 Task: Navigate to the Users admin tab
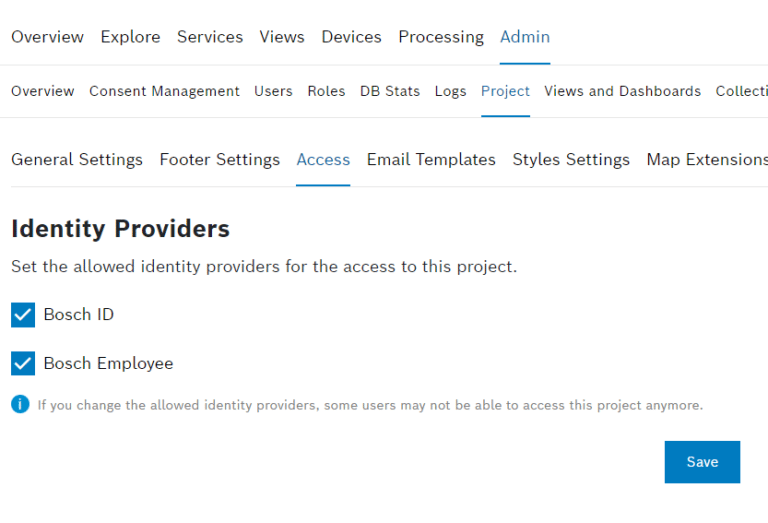click(x=273, y=91)
